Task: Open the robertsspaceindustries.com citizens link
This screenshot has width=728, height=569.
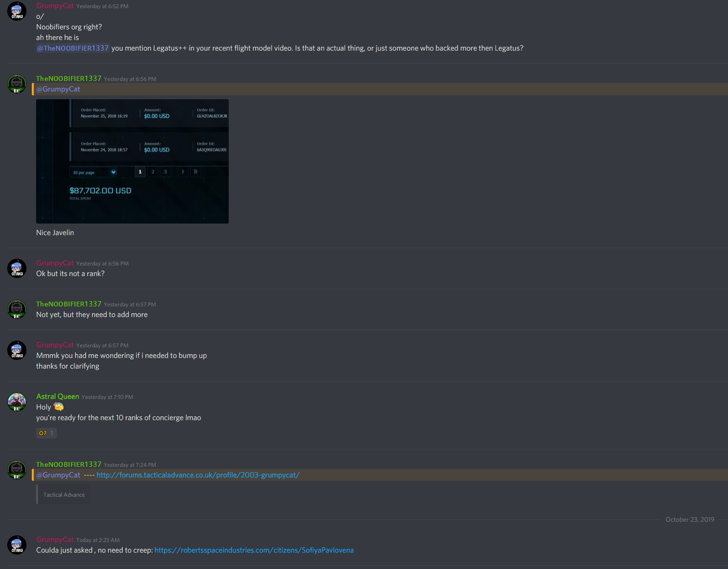Action: tap(254, 550)
